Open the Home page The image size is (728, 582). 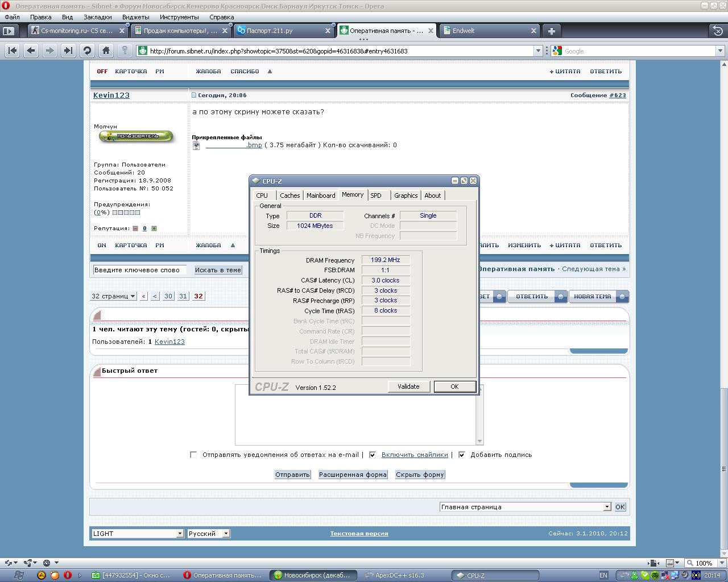pyautogui.click(x=106, y=51)
